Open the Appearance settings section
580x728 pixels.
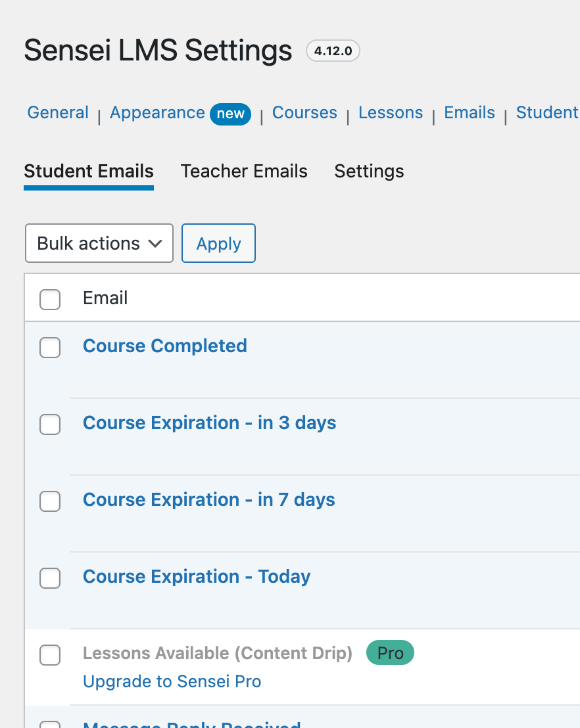click(157, 112)
